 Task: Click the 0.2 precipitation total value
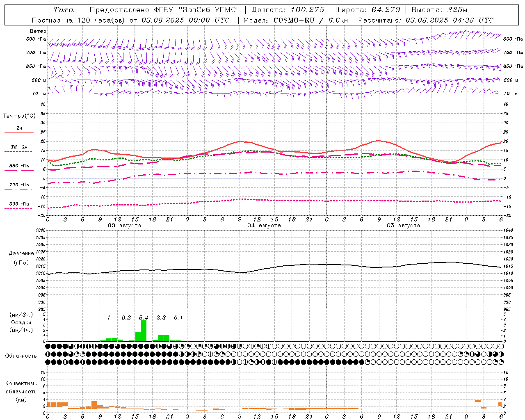126,317
